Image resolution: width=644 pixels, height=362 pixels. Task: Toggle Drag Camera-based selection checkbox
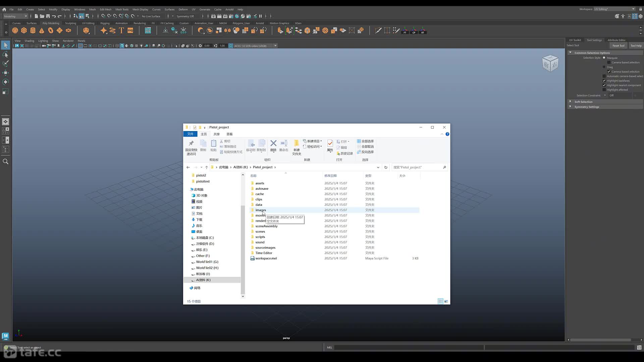pyautogui.click(x=609, y=71)
